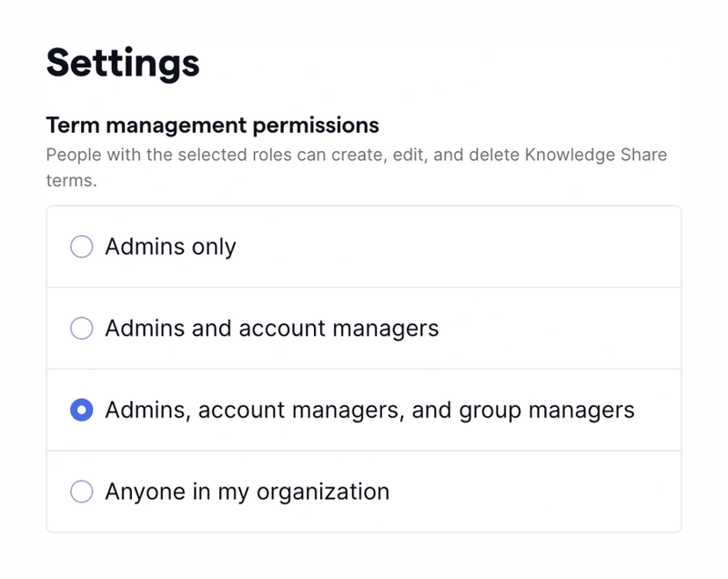Click the radio circle beside Admins and account managers
The image size is (728, 579).
click(x=83, y=327)
